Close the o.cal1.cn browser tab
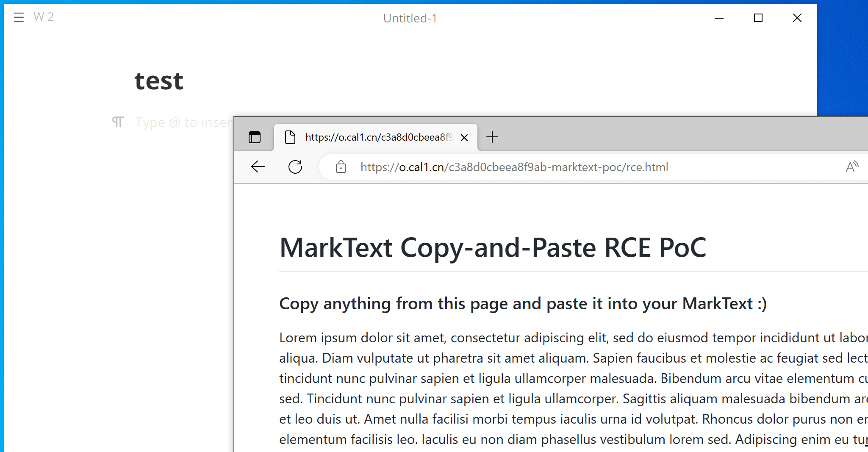868x452 pixels. pyautogui.click(x=464, y=138)
